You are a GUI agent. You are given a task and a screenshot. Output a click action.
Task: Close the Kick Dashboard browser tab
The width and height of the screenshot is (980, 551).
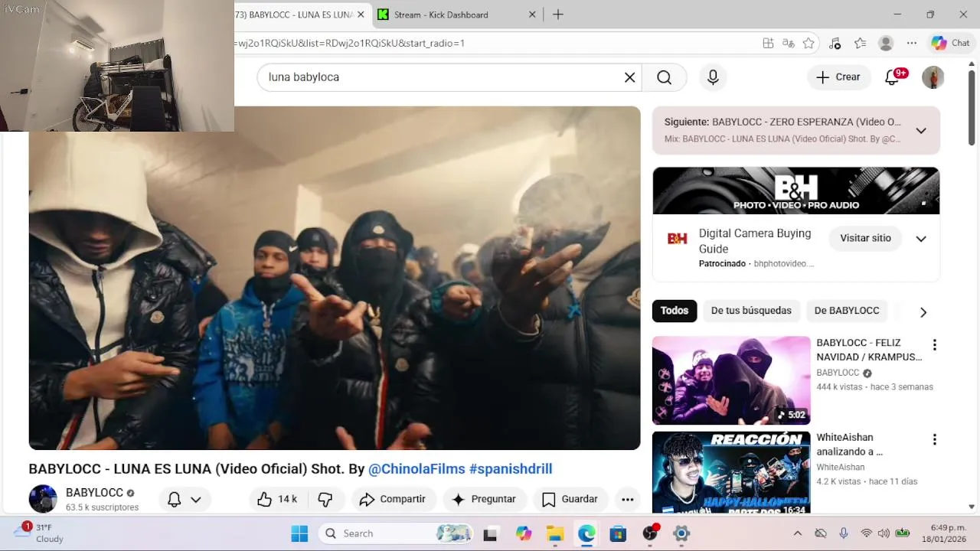[533, 15]
